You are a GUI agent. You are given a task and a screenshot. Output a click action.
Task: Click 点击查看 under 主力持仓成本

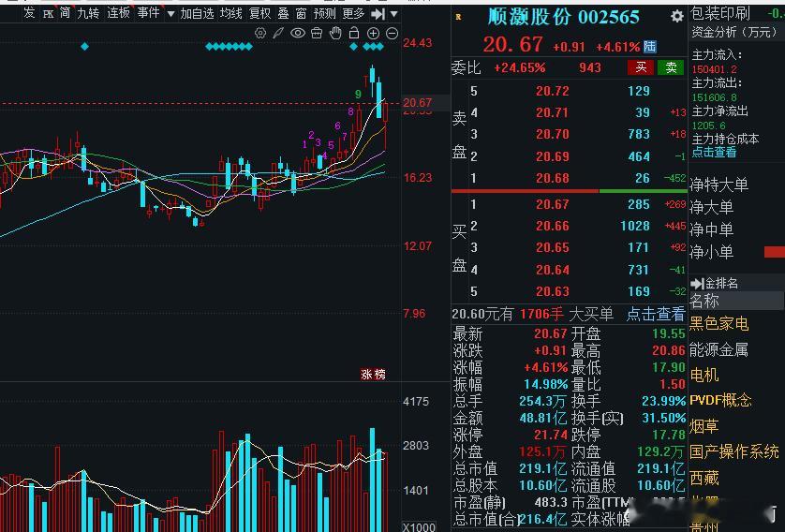pos(714,152)
